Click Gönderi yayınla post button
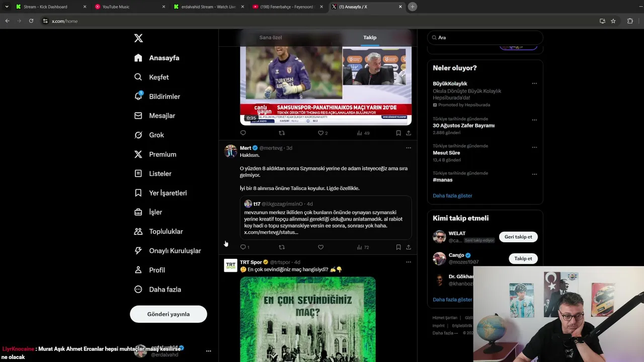The height and width of the screenshot is (362, 644). (x=169, y=314)
